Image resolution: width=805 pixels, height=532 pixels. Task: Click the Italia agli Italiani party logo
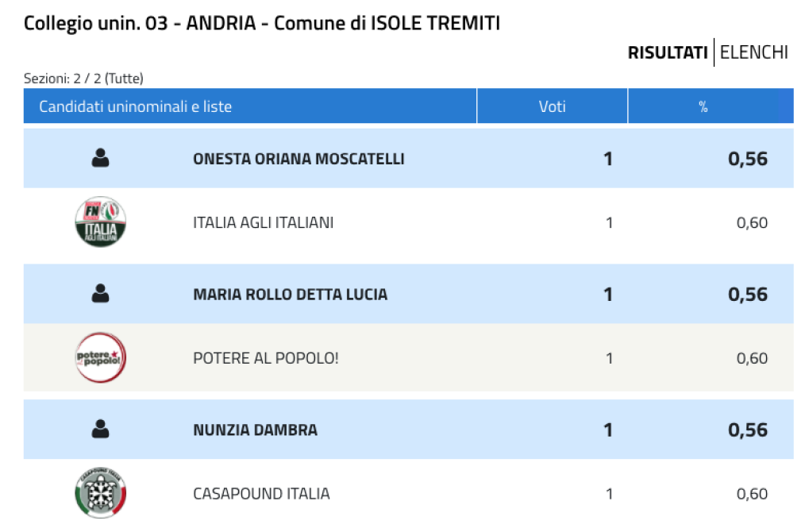coord(101,222)
